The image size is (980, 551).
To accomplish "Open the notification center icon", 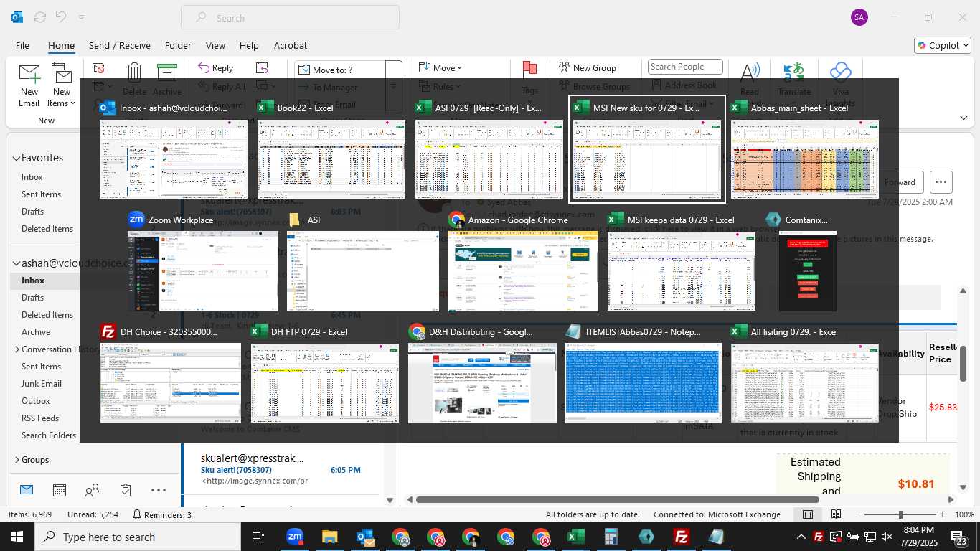I will point(959,537).
